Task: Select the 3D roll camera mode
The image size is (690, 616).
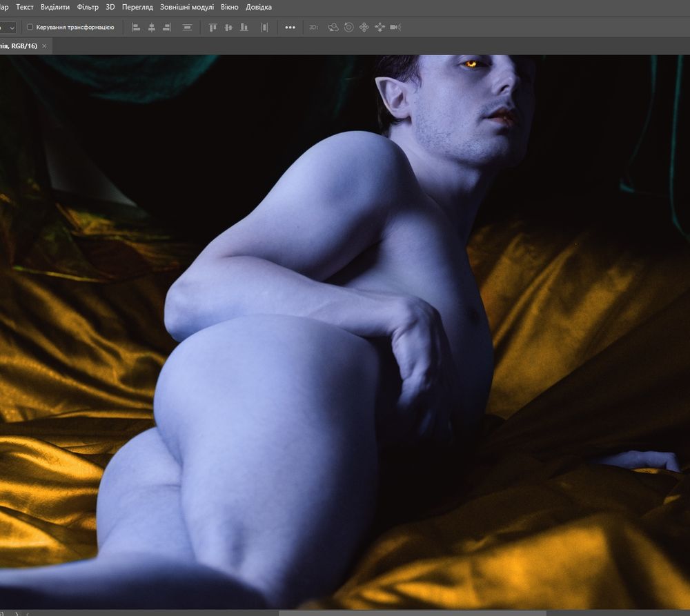Action: pos(348,28)
